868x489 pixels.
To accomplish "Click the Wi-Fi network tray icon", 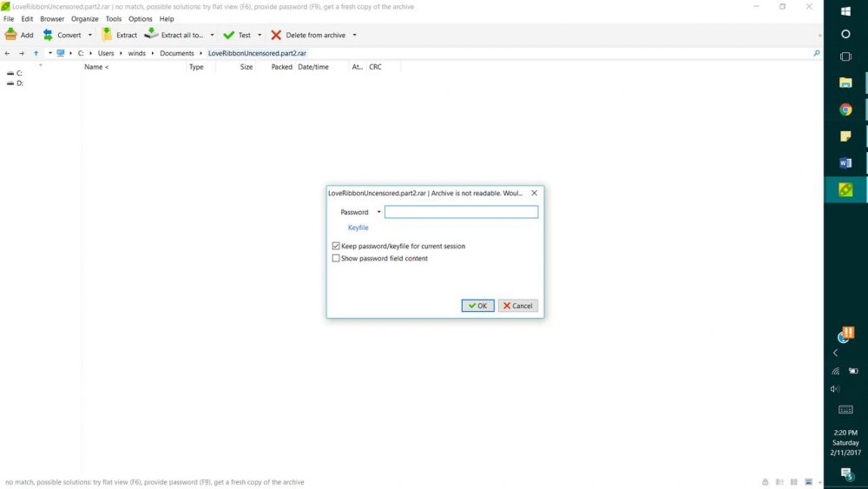I will [x=836, y=371].
